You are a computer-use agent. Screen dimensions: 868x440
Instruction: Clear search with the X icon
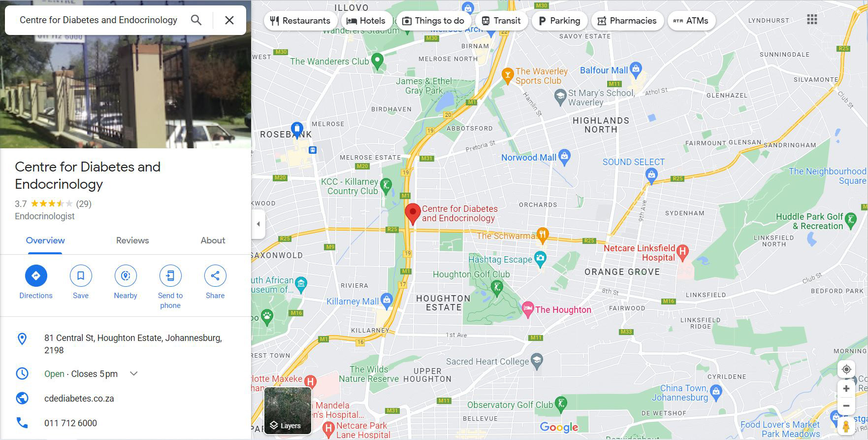[x=229, y=20]
